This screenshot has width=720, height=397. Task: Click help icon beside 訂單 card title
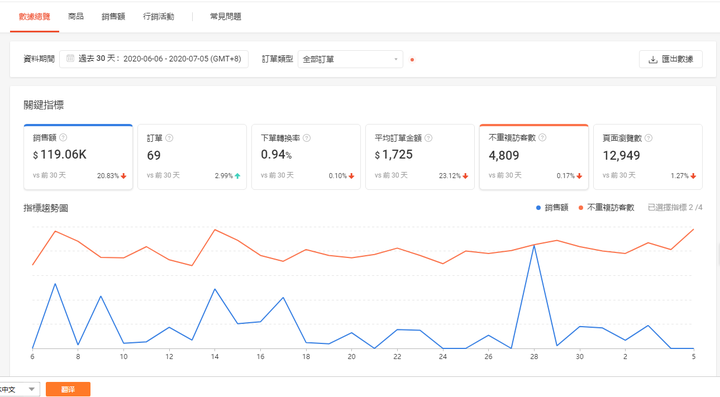(169, 138)
